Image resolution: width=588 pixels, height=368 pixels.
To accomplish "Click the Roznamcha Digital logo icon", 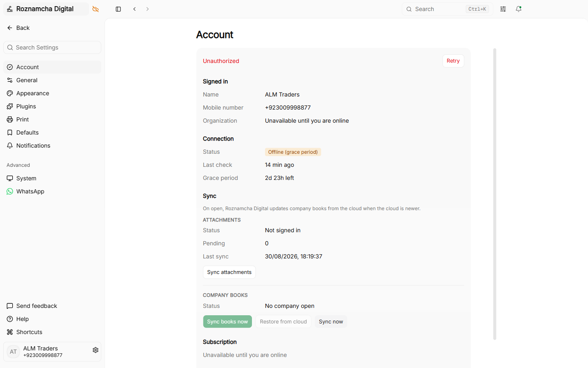I will coord(10,9).
